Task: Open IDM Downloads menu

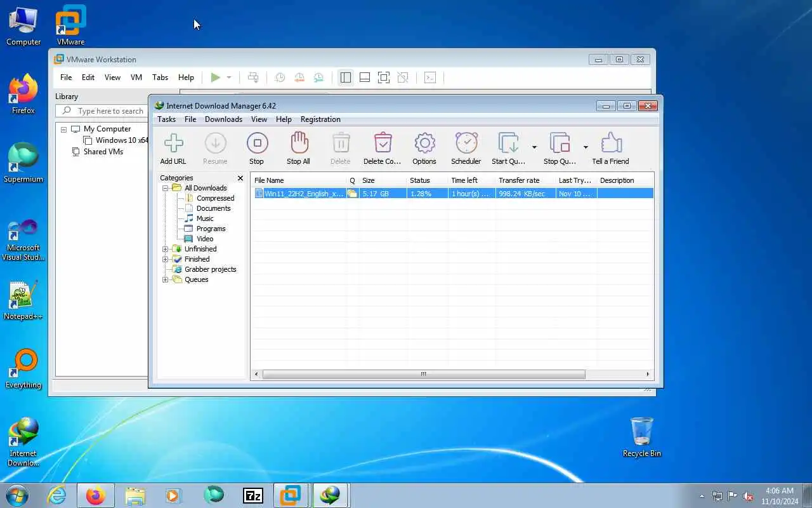Action: 223,119
